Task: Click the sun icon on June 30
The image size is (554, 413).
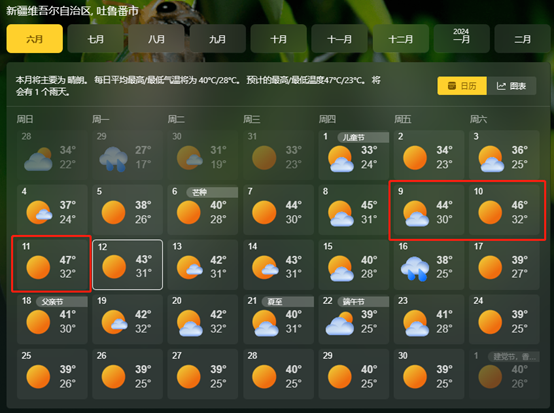Action: click(415, 377)
